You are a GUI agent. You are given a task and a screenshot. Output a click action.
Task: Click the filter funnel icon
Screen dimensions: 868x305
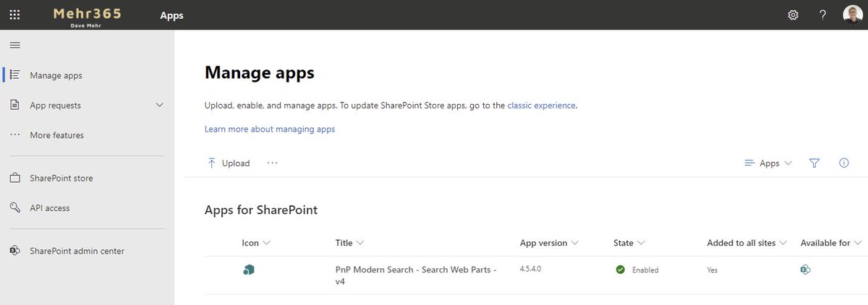(814, 163)
